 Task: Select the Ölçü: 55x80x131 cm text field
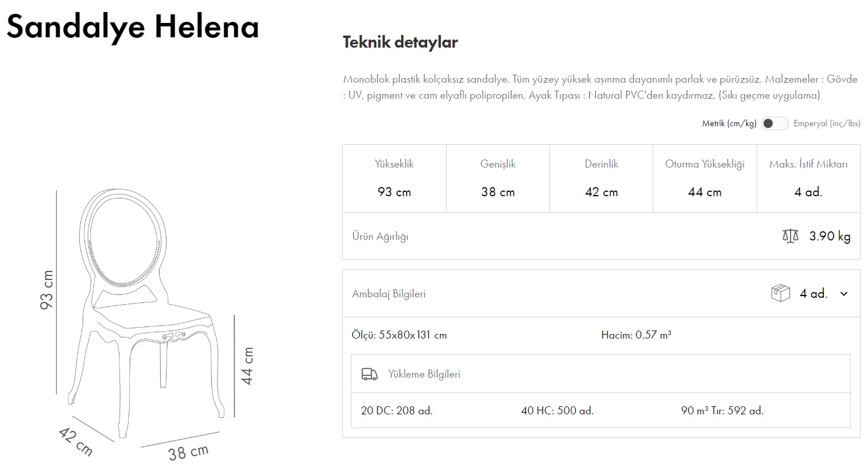point(400,334)
